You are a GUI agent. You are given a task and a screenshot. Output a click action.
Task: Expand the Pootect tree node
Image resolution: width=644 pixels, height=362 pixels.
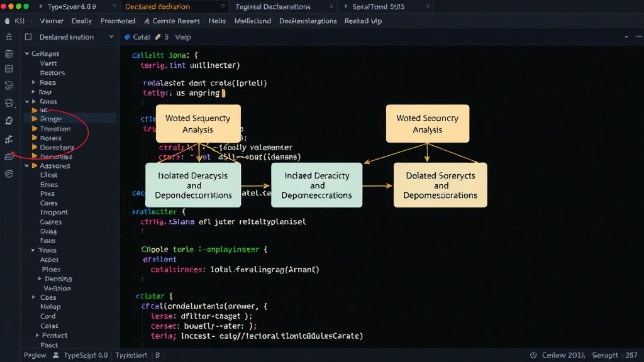point(37,336)
